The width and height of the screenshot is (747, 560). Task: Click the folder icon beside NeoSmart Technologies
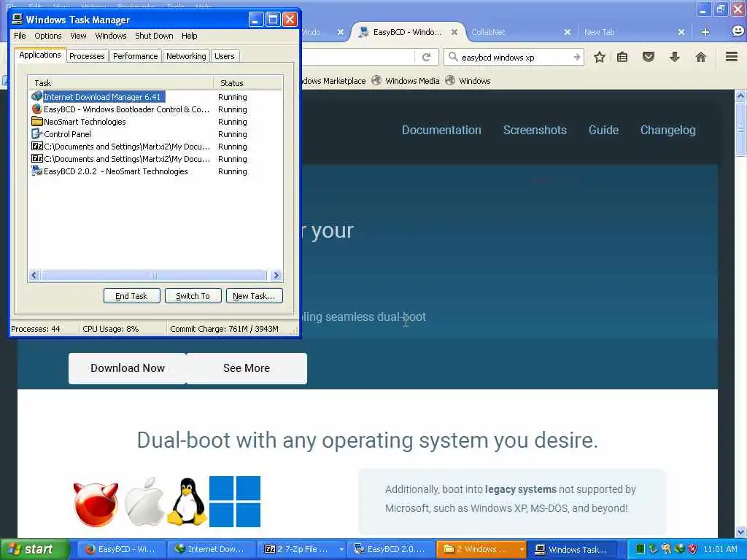pos(36,121)
